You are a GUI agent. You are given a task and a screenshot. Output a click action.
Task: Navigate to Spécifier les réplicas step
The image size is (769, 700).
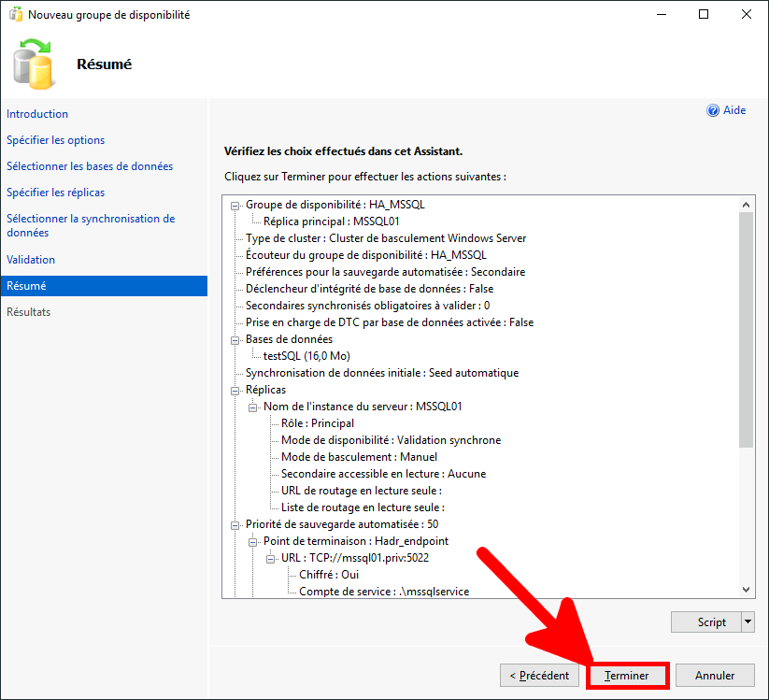pyautogui.click(x=55, y=193)
